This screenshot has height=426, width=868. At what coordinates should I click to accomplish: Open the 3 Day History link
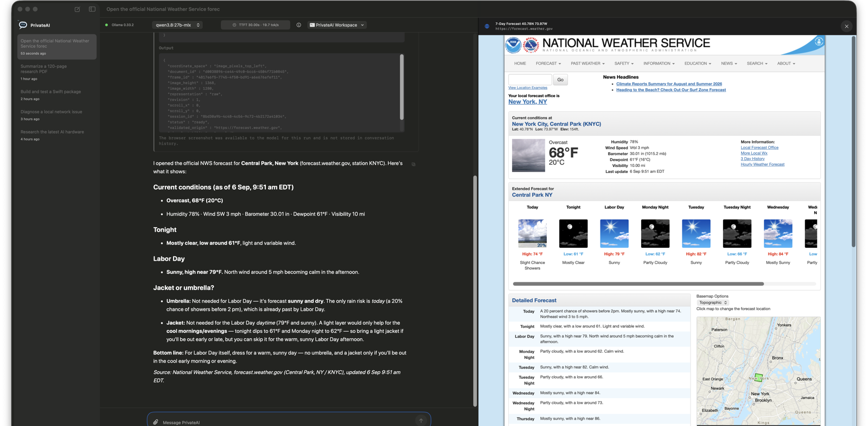(752, 159)
